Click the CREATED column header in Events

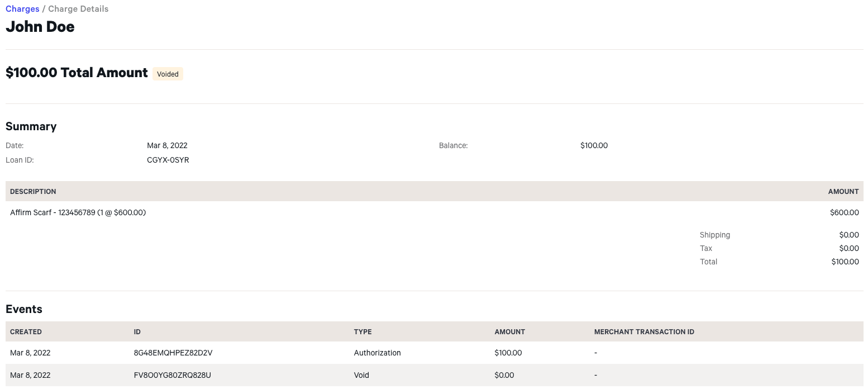coord(26,332)
